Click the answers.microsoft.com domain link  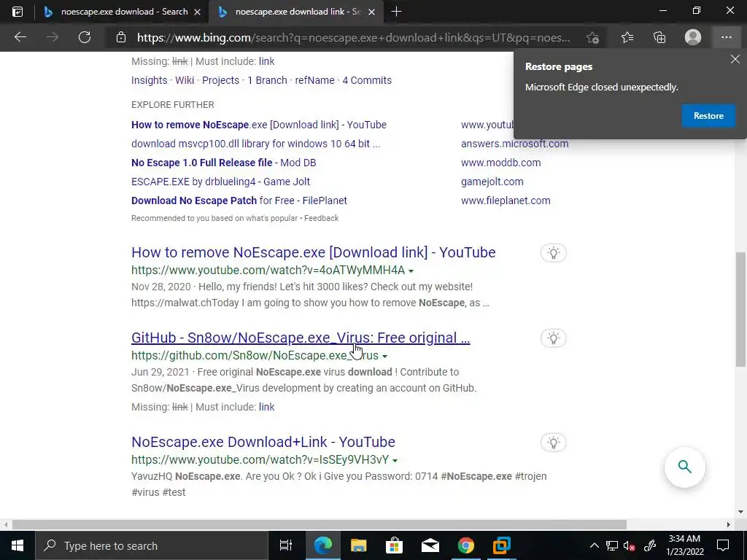[x=515, y=144]
